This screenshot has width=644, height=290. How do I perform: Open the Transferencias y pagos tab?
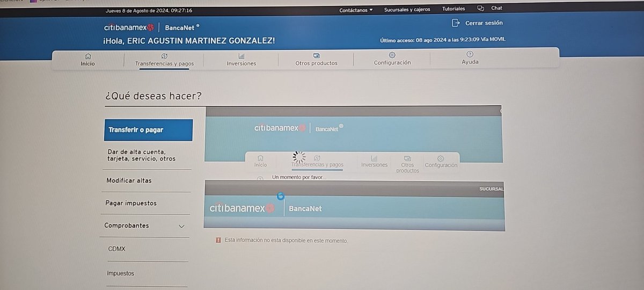click(x=164, y=60)
